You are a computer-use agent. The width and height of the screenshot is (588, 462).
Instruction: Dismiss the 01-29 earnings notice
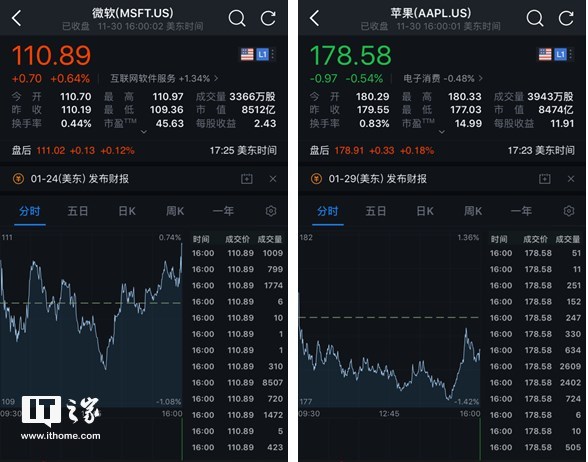pyautogui.click(x=571, y=179)
